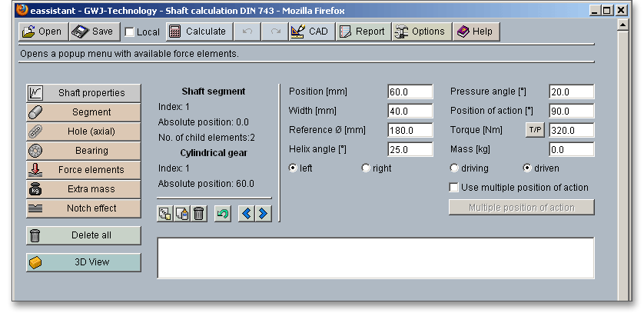Click the Helix angle input field
Viewport: 644px width, 313px height.
coord(410,149)
